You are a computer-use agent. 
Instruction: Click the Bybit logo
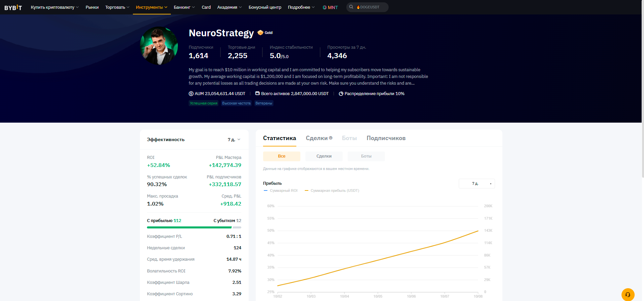(x=13, y=7)
